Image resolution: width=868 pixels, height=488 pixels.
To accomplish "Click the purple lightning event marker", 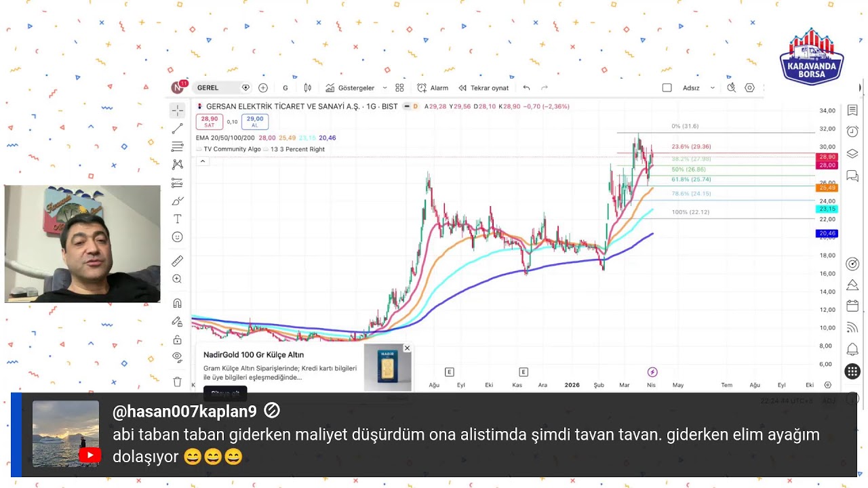I will (652, 372).
